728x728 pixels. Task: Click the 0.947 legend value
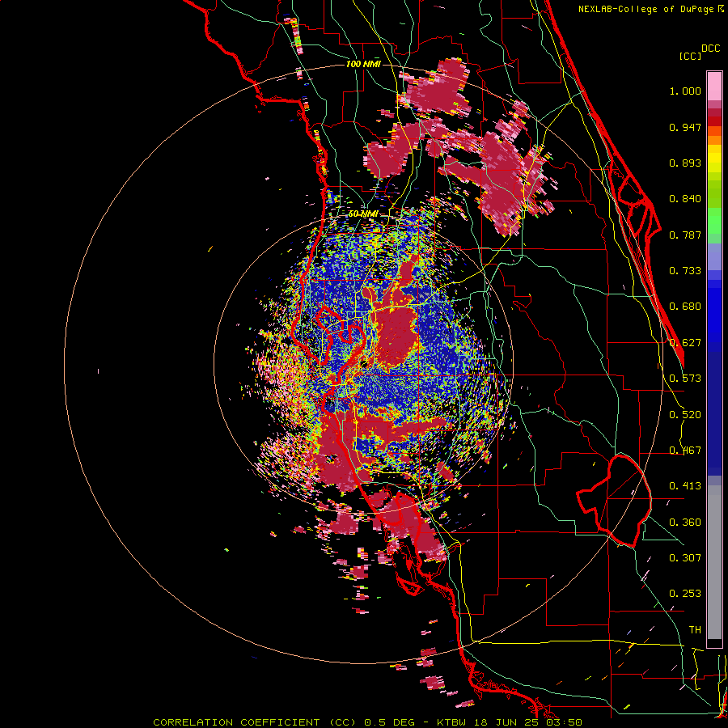[x=685, y=127]
